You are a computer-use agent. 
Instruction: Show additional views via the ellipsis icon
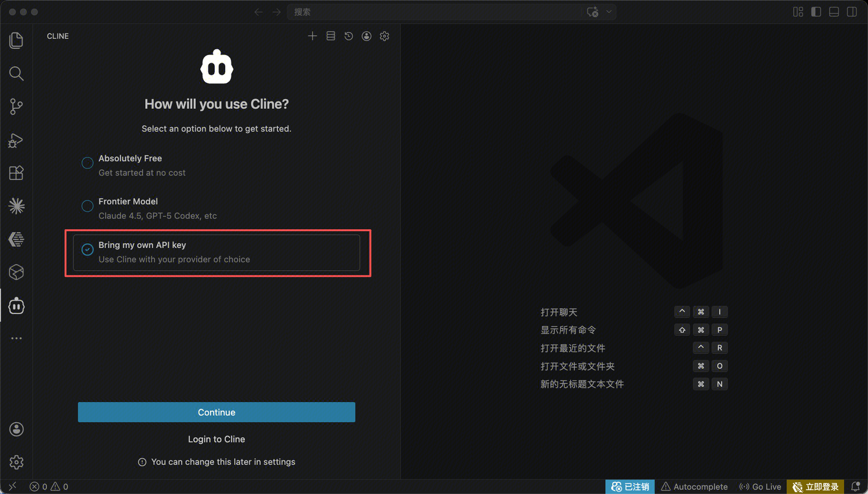tap(16, 338)
